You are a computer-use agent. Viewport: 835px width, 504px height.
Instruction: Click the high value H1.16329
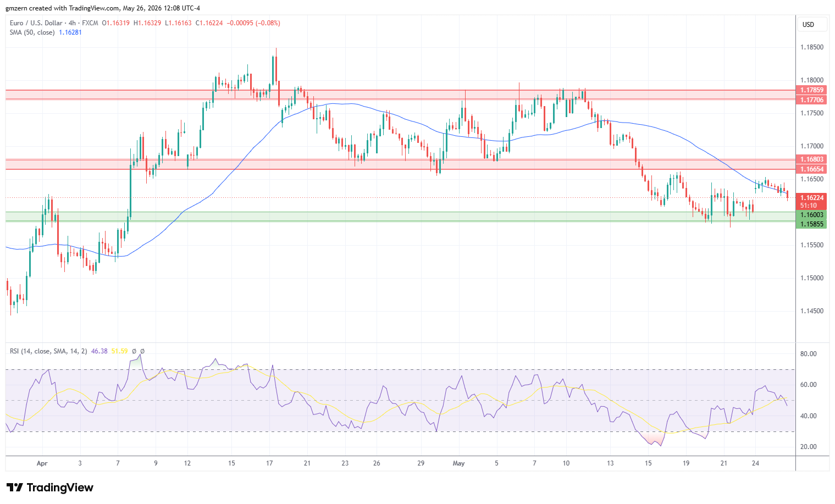click(147, 23)
